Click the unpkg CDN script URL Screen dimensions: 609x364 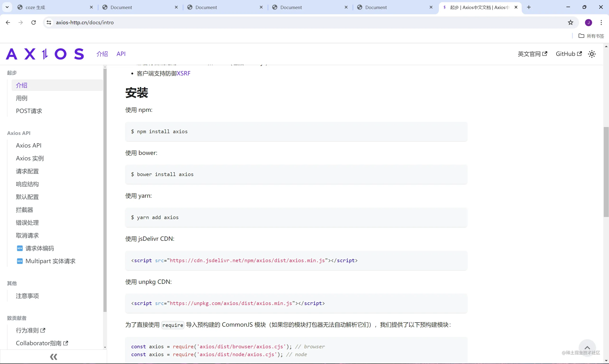[231, 303]
